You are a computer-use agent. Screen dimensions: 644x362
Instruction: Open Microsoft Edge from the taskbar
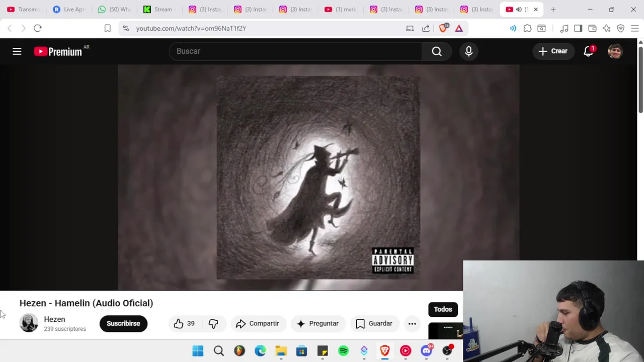[x=260, y=351]
